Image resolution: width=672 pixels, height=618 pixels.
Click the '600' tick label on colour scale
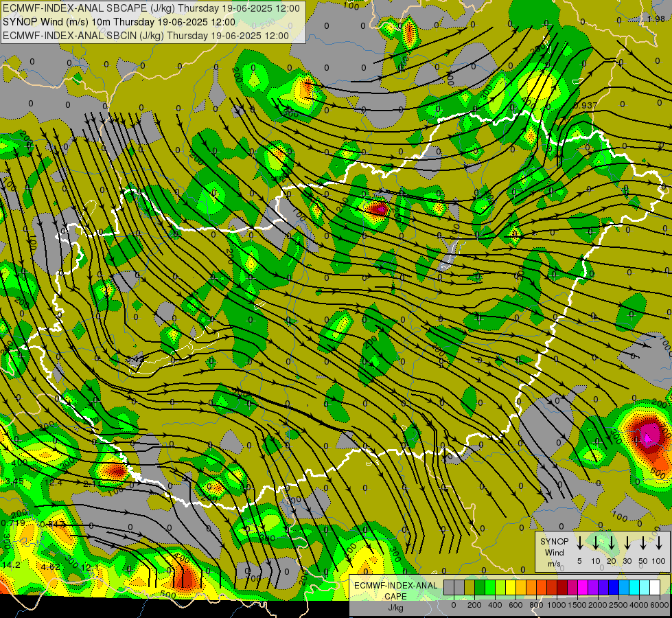(x=515, y=605)
